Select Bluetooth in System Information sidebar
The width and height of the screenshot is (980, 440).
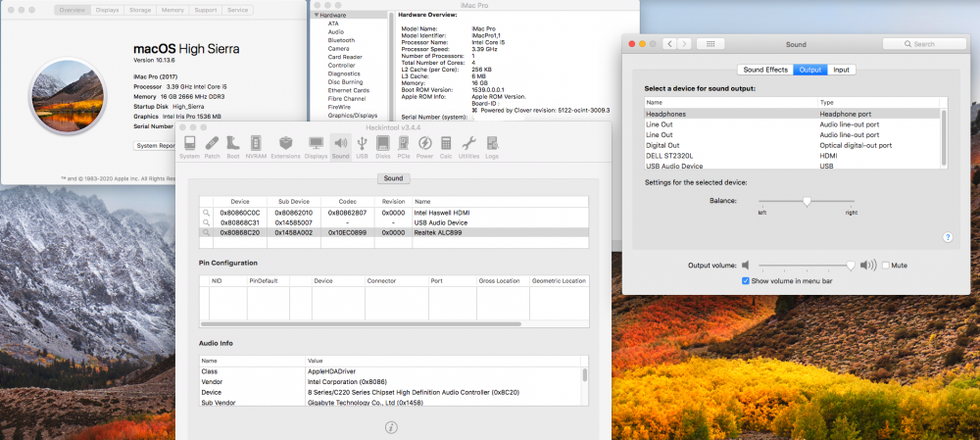(341, 40)
